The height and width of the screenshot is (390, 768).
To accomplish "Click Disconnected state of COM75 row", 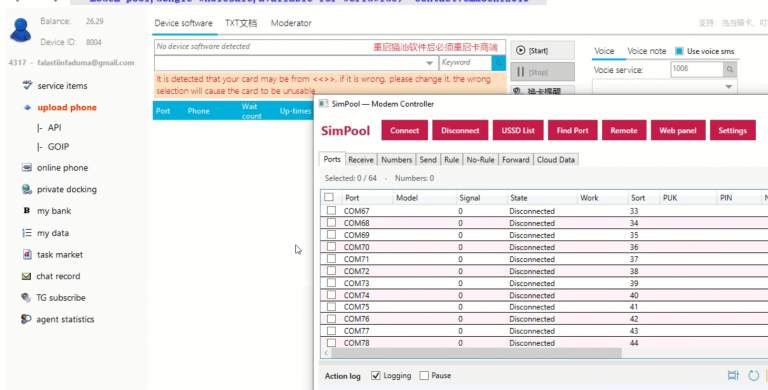I will pyautogui.click(x=532, y=307).
